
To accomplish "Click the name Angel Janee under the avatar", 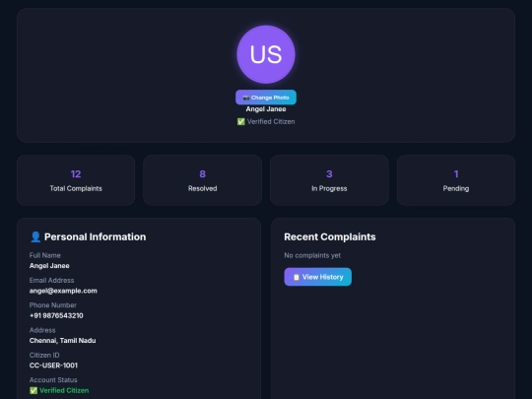I will pyautogui.click(x=266, y=109).
